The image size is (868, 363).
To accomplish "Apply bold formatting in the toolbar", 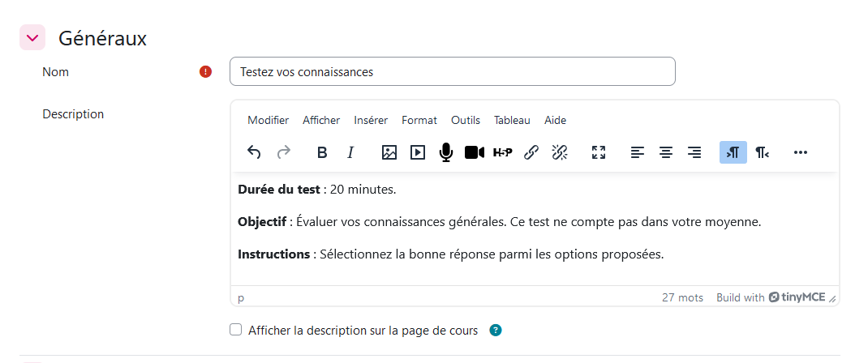I will pos(322,152).
